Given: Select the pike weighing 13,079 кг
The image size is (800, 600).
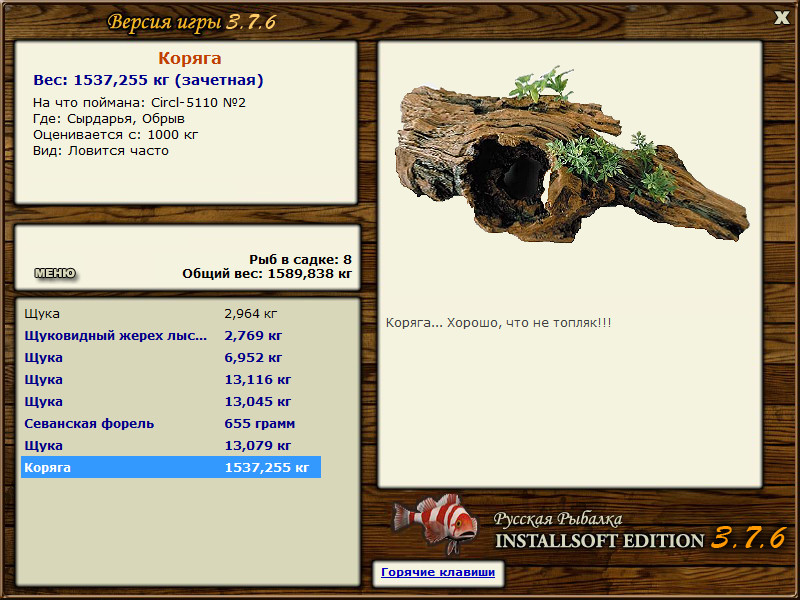Looking at the screenshot, I should [x=170, y=446].
